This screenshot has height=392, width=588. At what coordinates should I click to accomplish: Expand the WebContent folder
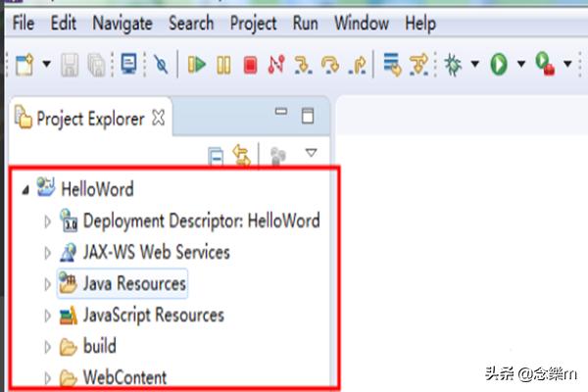(46, 377)
